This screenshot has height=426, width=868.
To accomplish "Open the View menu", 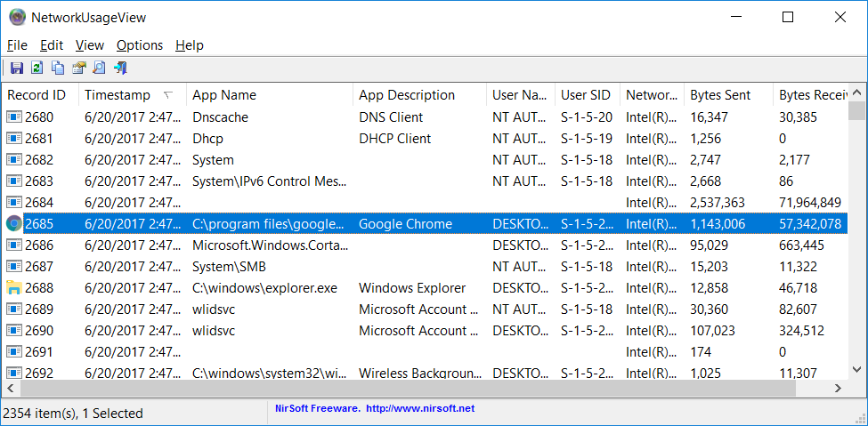I will 90,45.
